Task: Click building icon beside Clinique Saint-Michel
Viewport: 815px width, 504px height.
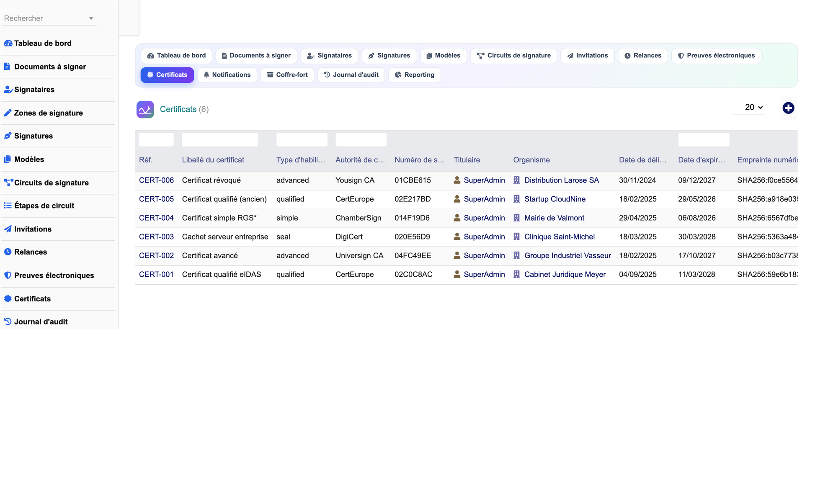Action: tap(516, 237)
